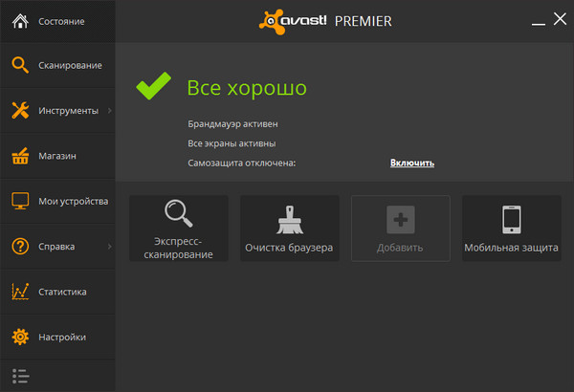This screenshot has width=574, height=392.
Task: Click the monitor icon for Мои устройства
Action: pyautogui.click(x=20, y=201)
